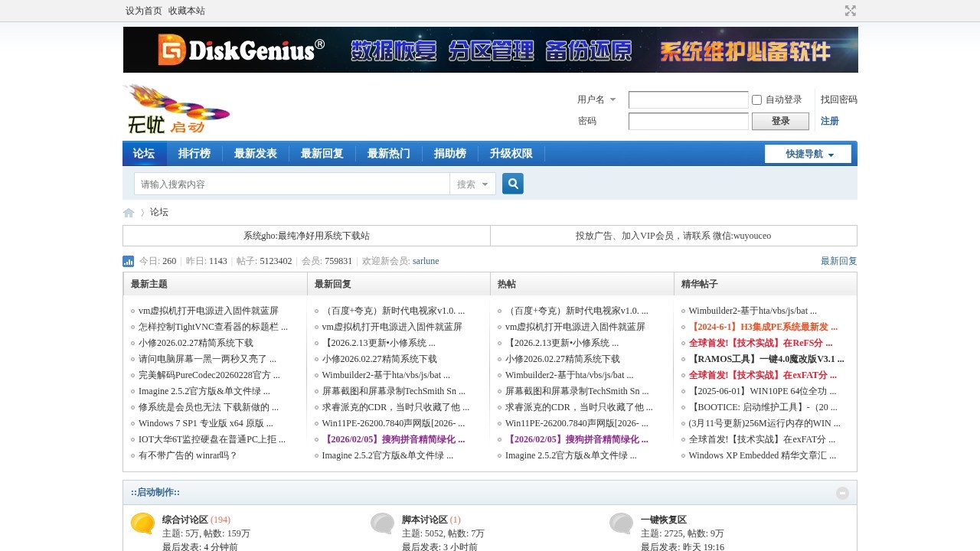Click the DiskGenius advertisement banner
This screenshot has width=980, height=551.
pos(490,49)
